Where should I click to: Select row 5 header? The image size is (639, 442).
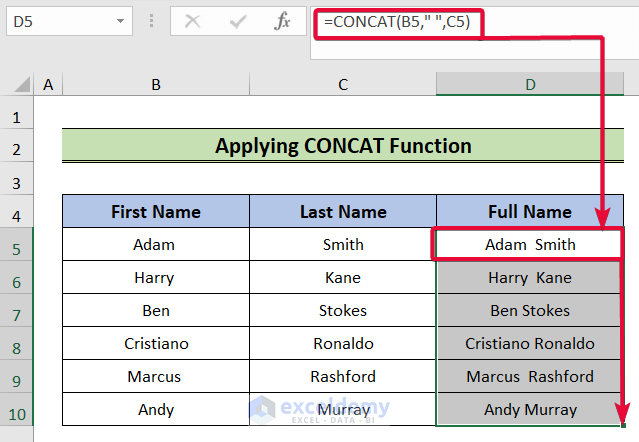17,245
